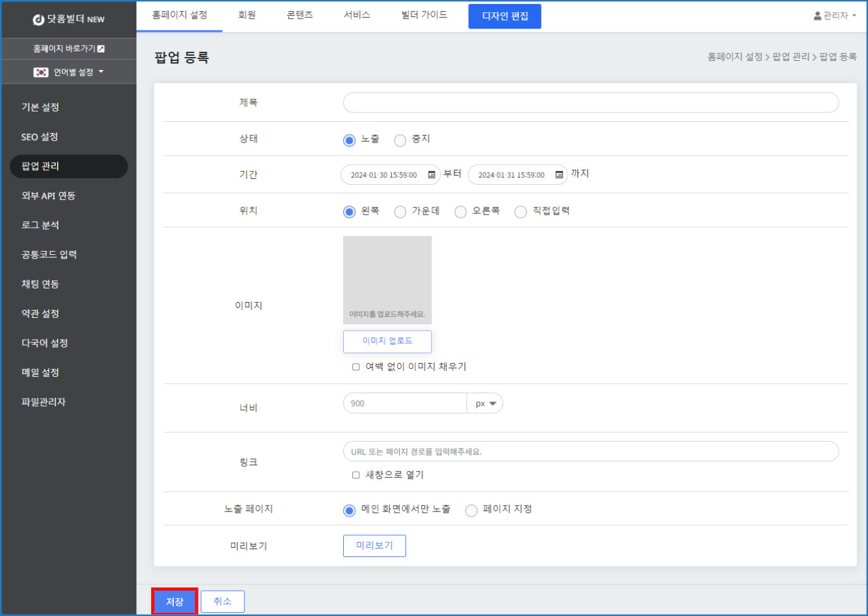This screenshot has height=616, width=868.
Task: Expand the 언어별 설정 dropdown
Action: (x=101, y=72)
